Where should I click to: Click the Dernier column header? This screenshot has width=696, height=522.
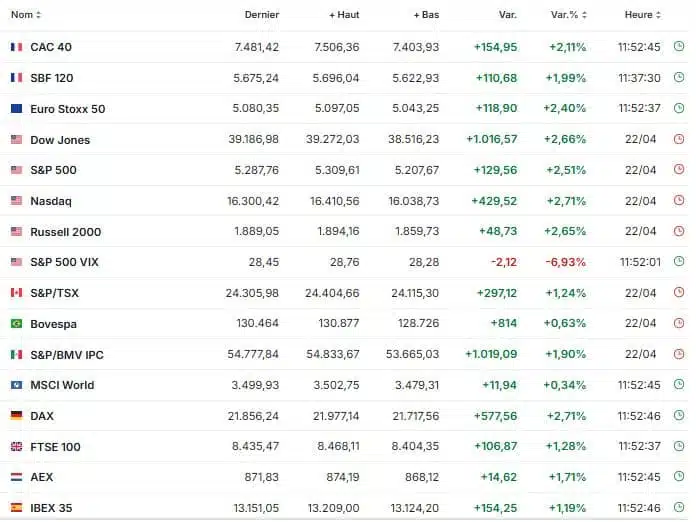262,15
